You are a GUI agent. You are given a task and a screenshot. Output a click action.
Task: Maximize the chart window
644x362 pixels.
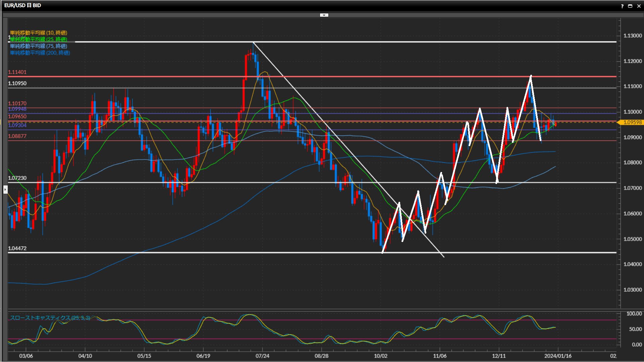click(x=630, y=6)
